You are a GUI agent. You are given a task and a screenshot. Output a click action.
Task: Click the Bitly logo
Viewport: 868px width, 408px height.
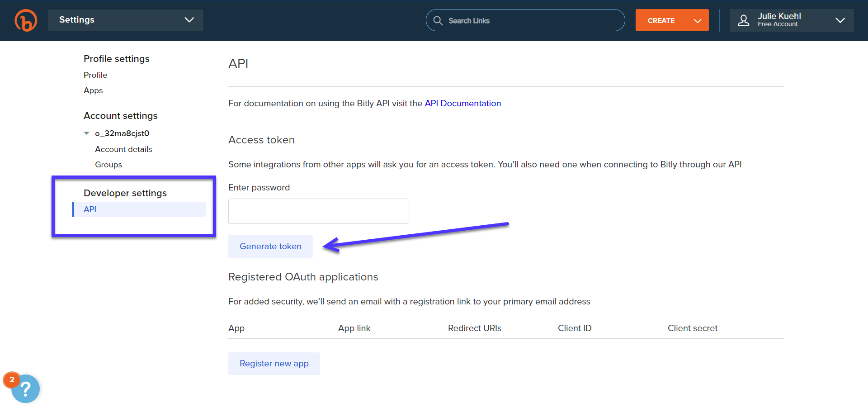pos(26,20)
